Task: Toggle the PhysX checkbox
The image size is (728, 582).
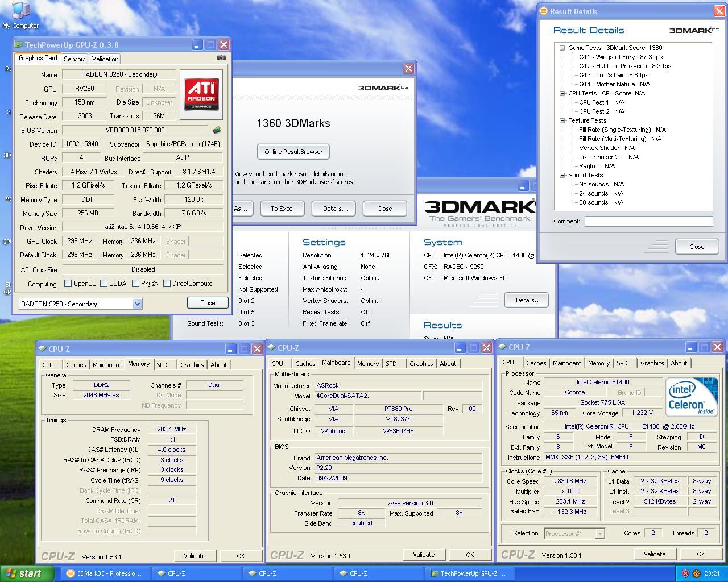Action: coord(136,284)
